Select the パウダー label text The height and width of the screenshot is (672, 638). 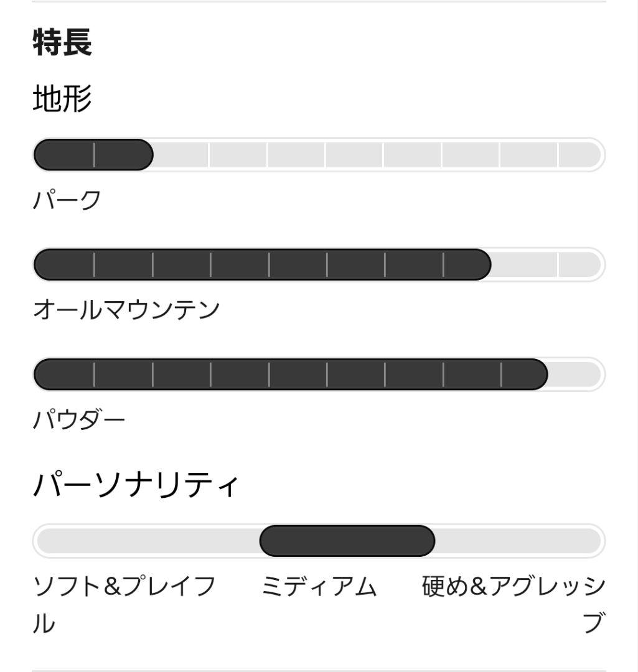pos(79,420)
